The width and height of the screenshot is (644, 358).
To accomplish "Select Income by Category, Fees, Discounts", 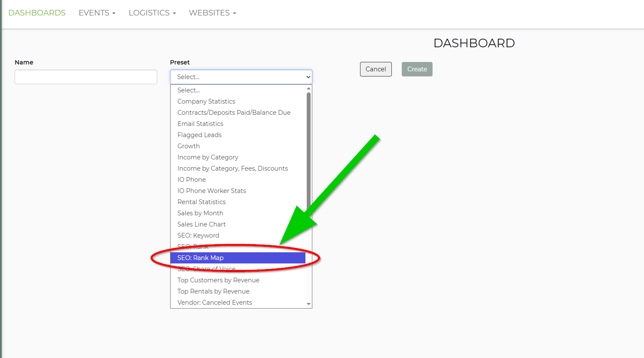I will click(x=238, y=168).
